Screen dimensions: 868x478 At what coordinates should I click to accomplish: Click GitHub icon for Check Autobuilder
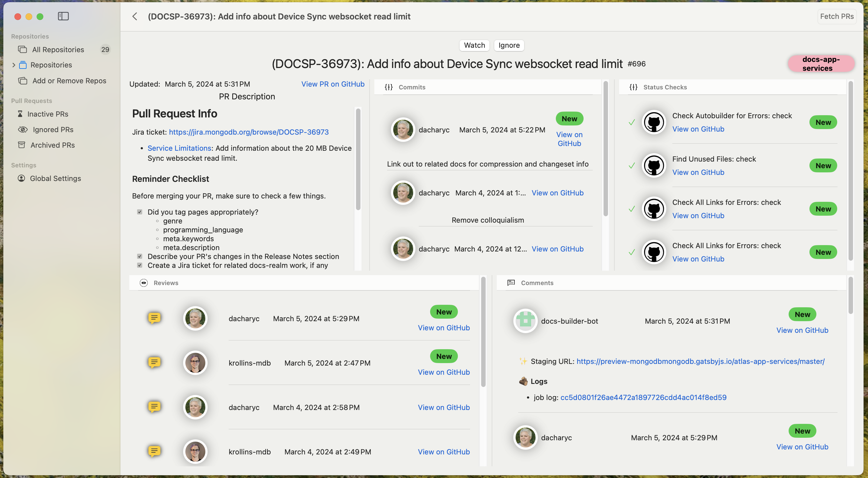tap(654, 122)
